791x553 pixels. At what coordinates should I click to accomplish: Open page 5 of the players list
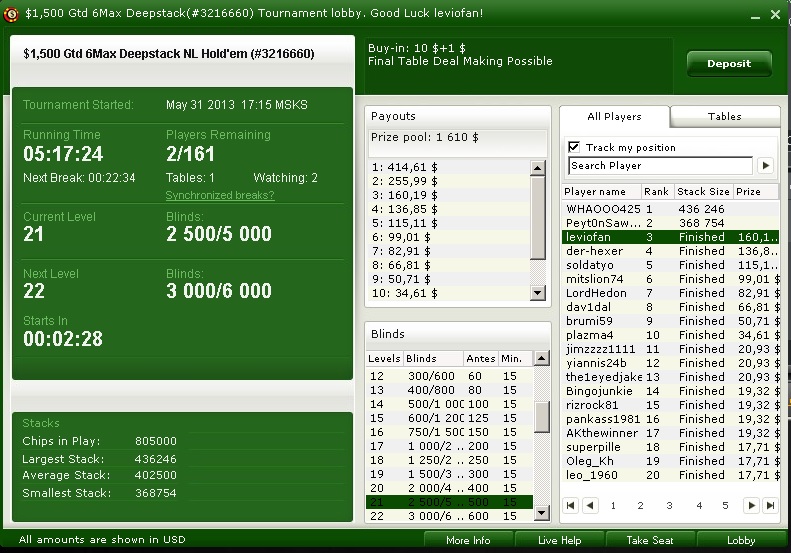click(725, 506)
